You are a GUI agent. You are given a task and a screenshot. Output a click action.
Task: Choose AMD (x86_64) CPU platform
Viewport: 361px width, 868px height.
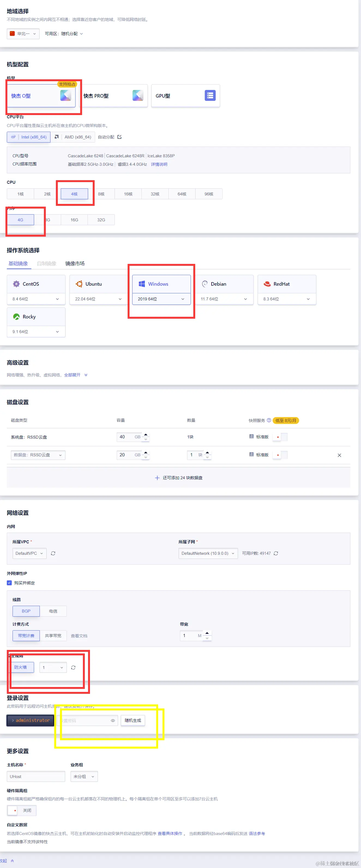coord(73,137)
